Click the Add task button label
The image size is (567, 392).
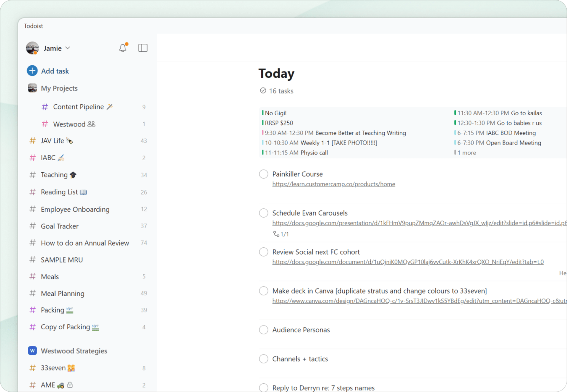click(x=55, y=71)
